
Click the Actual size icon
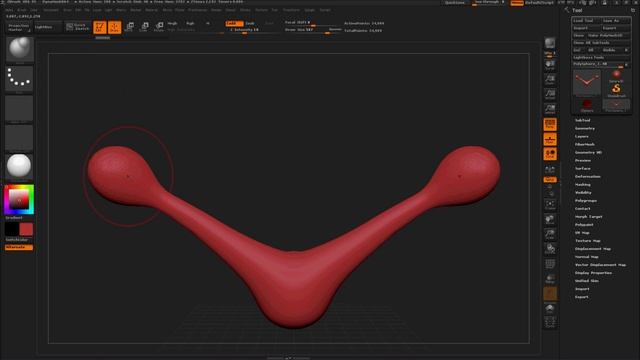pyautogui.click(x=550, y=94)
